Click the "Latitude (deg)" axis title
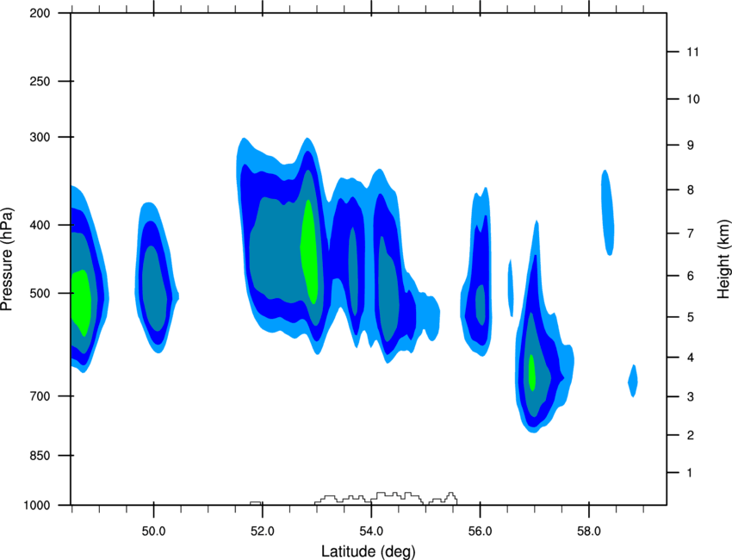The height and width of the screenshot is (560, 732). click(x=368, y=551)
